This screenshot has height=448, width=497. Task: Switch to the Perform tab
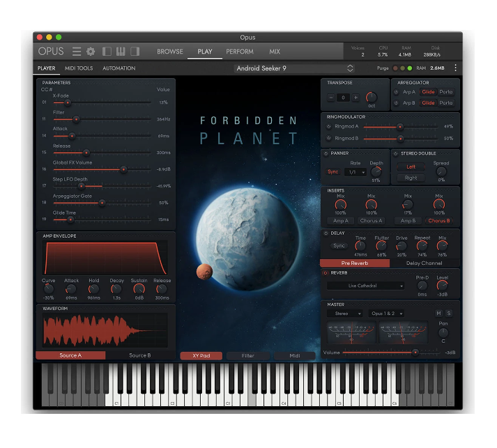point(240,52)
